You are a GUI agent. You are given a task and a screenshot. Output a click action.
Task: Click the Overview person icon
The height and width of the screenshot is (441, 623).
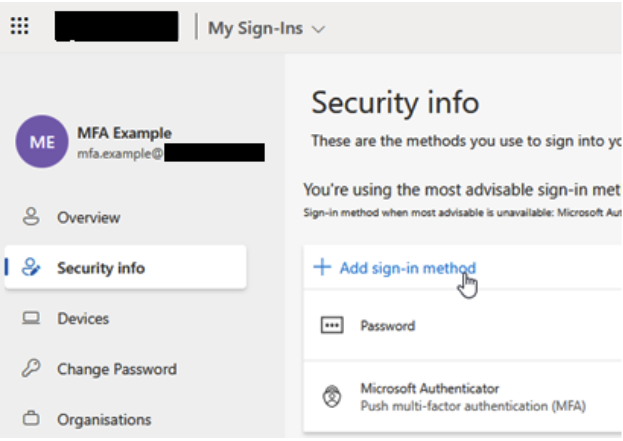point(31,217)
